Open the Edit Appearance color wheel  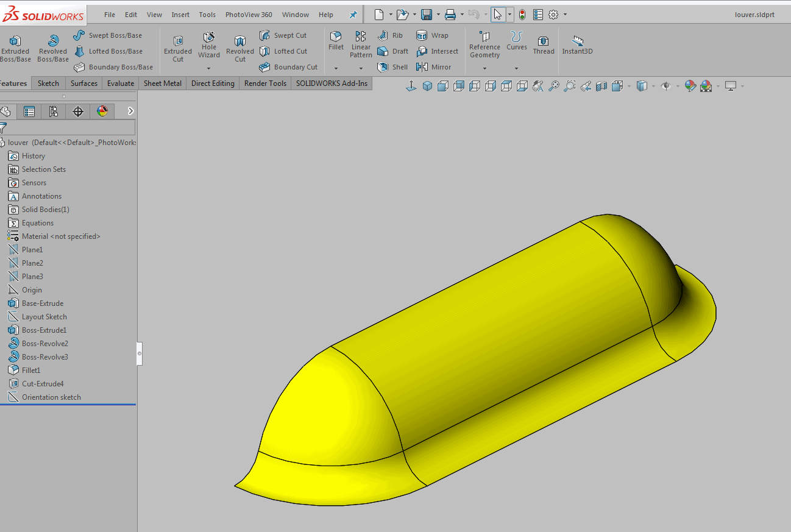690,86
